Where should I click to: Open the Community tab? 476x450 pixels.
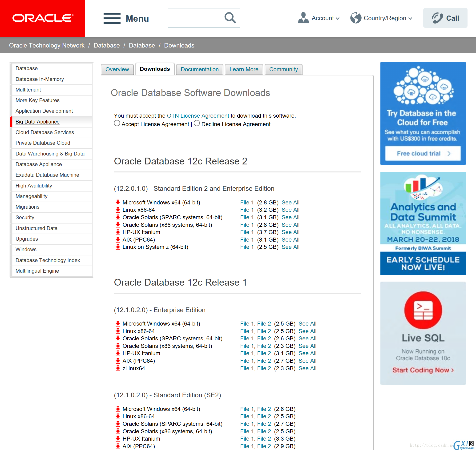283,69
